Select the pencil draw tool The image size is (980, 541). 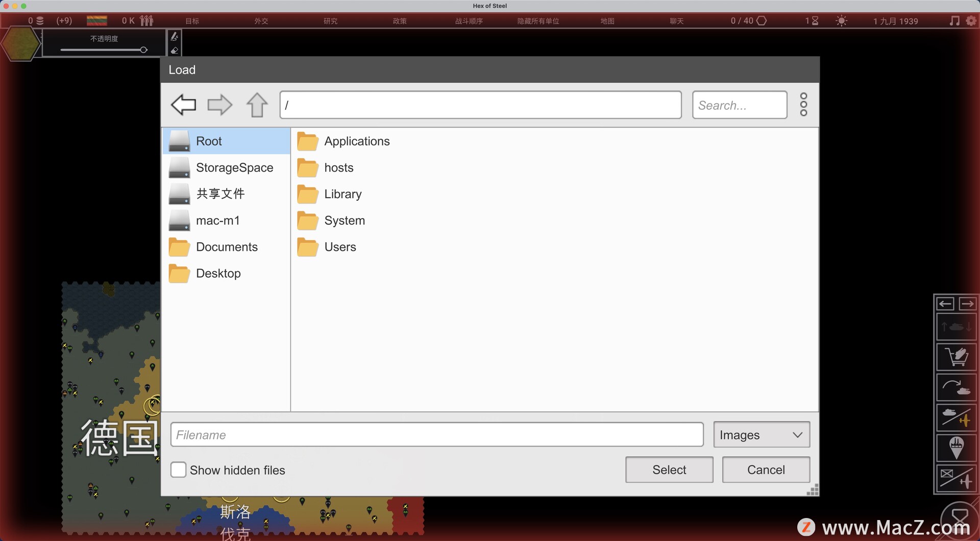tap(174, 37)
